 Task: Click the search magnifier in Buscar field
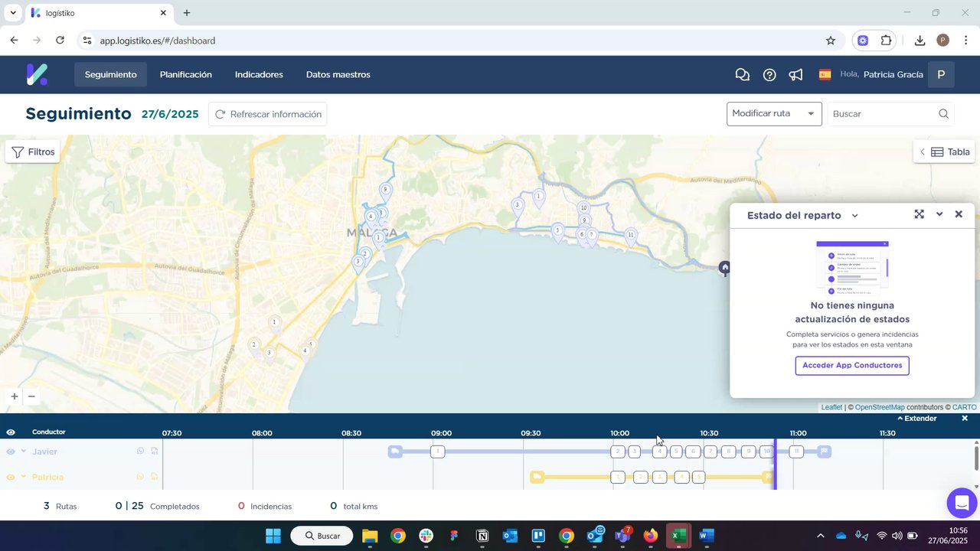point(944,114)
